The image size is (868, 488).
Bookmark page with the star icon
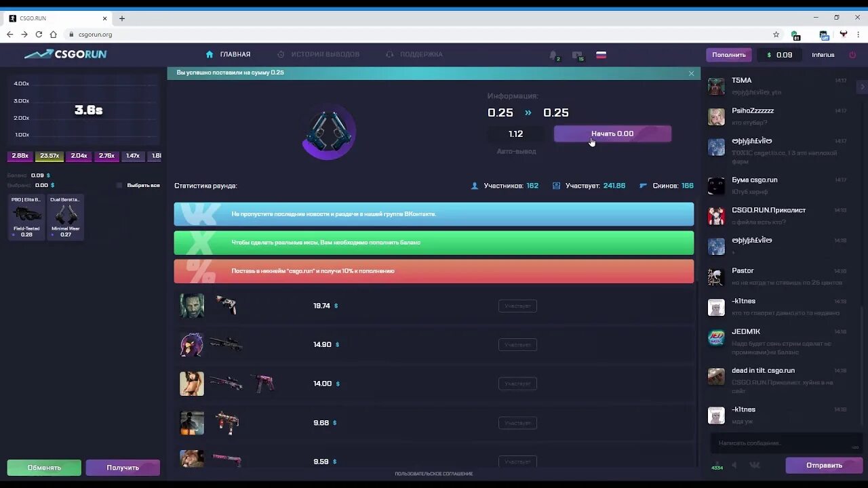click(x=776, y=35)
